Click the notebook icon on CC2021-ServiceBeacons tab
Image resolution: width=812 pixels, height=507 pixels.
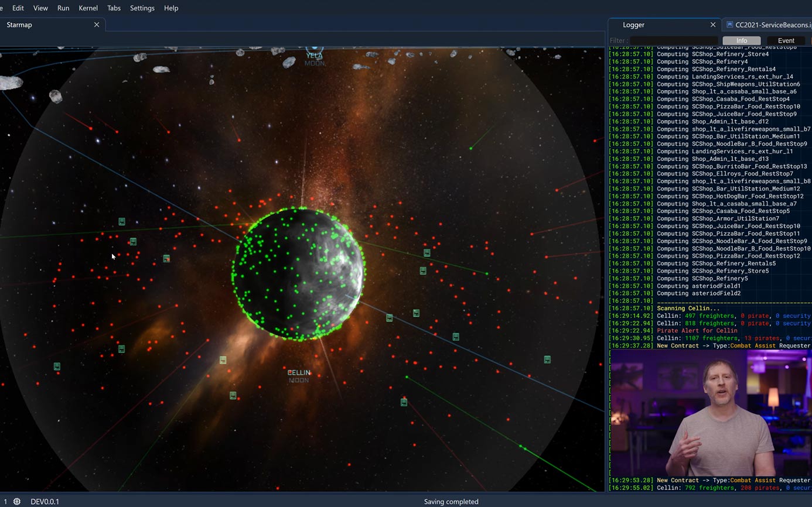point(729,25)
